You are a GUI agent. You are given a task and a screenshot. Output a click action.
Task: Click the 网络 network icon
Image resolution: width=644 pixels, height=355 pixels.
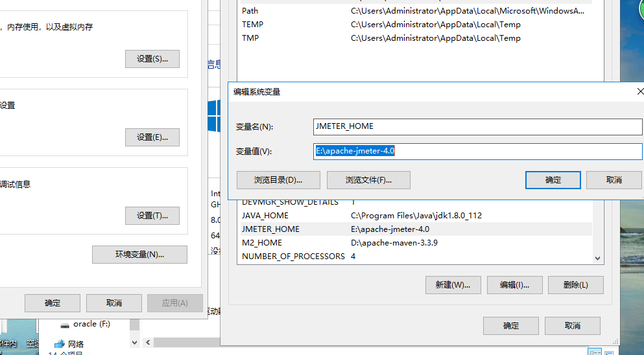(x=60, y=344)
